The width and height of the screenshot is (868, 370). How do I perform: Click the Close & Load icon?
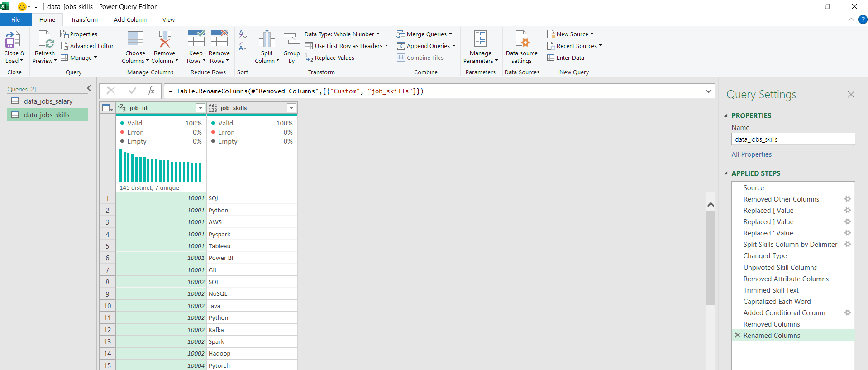[13, 39]
